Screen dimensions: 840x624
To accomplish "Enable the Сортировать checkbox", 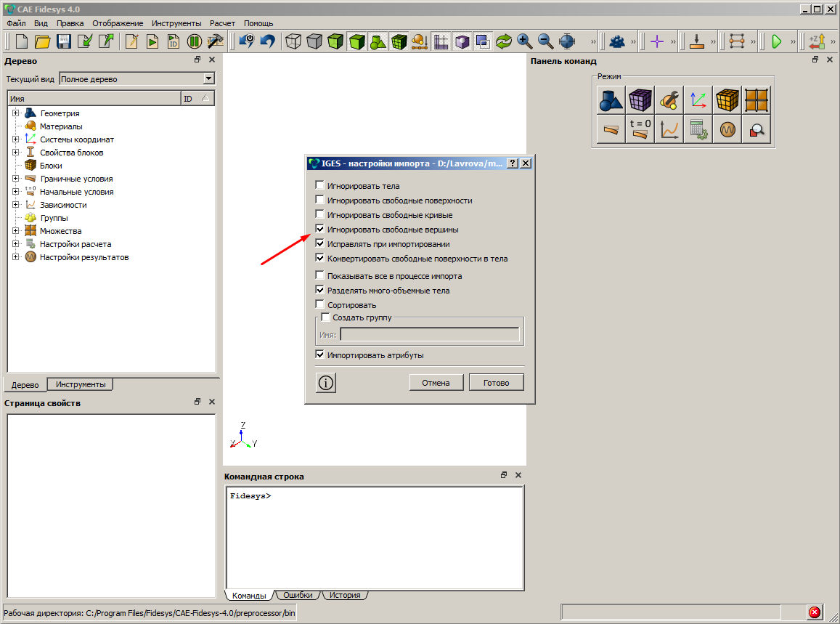I will click(320, 304).
